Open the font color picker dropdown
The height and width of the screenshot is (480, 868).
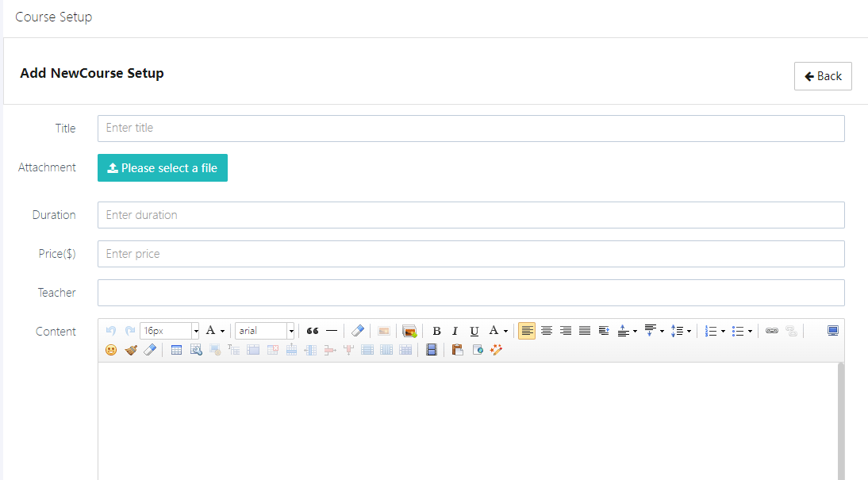point(505,332)
